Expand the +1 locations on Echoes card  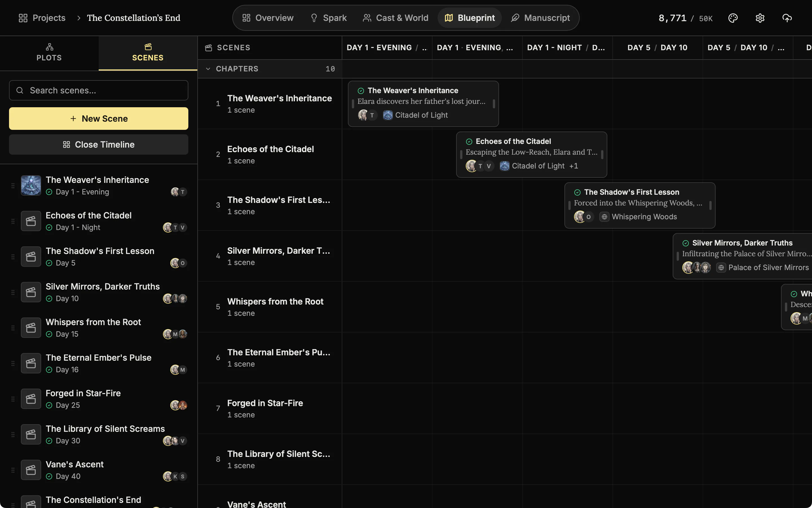pos(573,166)
